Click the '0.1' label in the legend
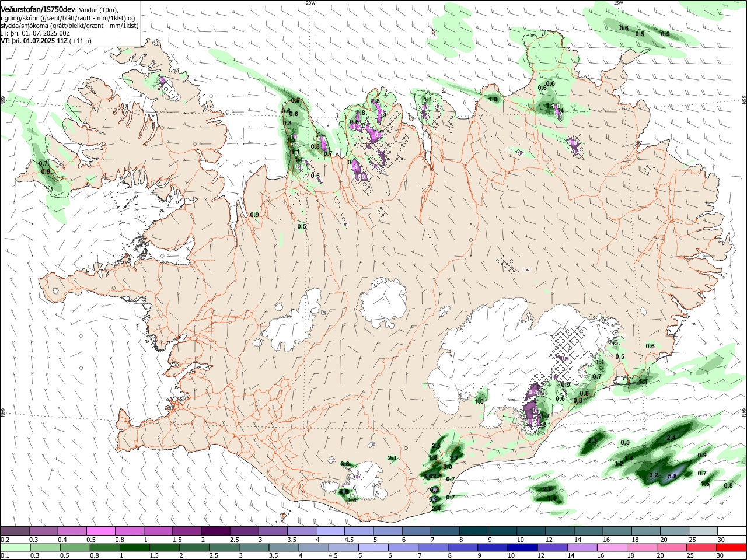The height and width of the screenshot is (560, 747). click(5, 556)
